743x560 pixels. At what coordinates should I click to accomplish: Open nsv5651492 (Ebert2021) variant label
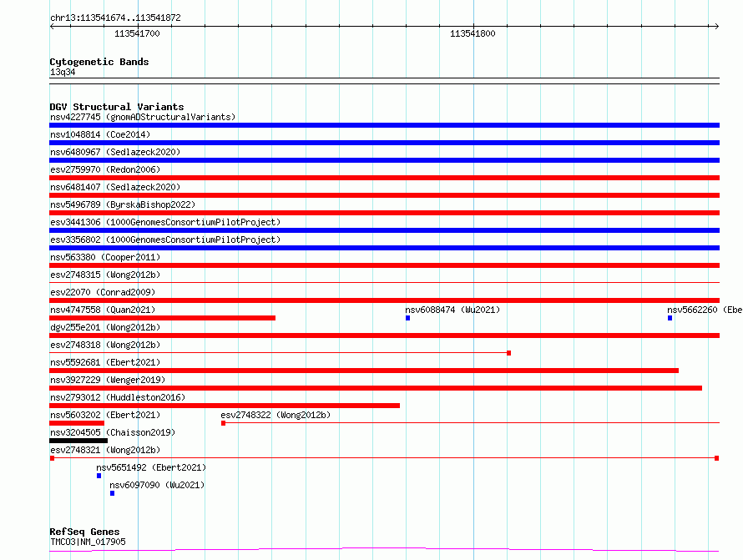click(151, 467)
